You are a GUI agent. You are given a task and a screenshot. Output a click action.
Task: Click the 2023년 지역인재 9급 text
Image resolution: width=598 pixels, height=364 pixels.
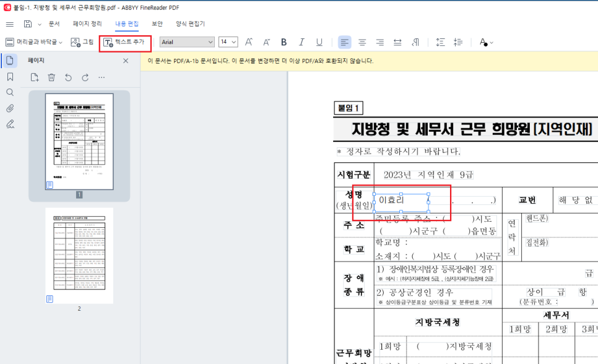(428, 175)
